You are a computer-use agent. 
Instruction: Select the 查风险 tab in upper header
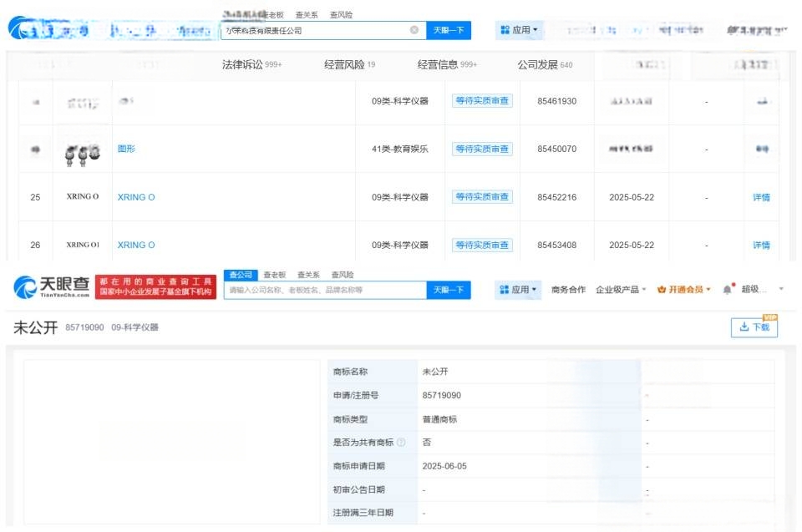[x=341, y=15]
